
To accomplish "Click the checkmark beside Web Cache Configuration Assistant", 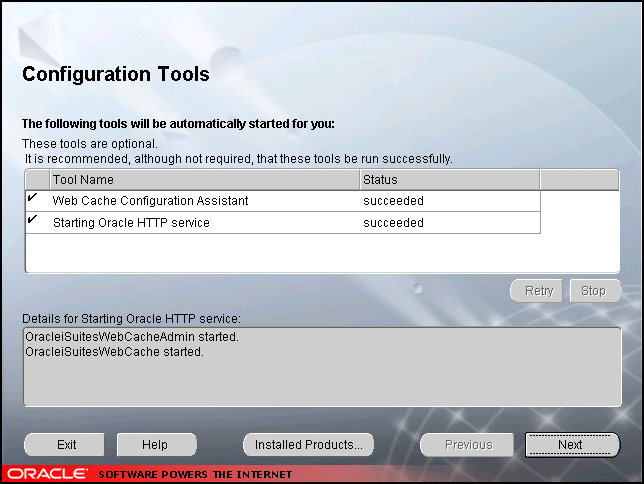I will click(32, 198).
